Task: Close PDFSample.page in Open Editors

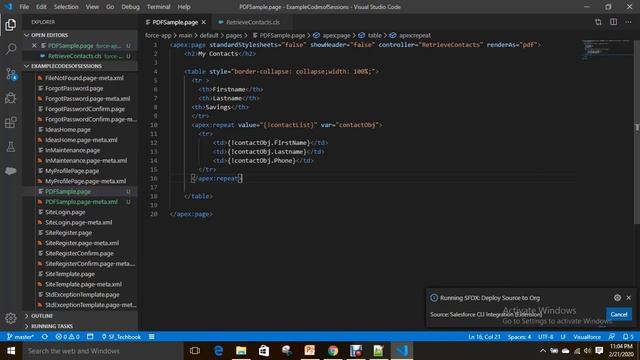Action: click(34, 46)
